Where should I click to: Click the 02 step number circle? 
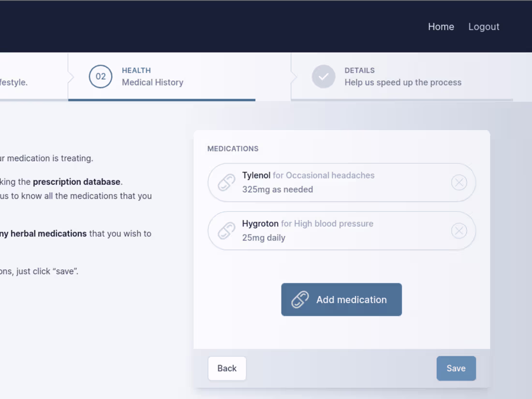point(101,76)
